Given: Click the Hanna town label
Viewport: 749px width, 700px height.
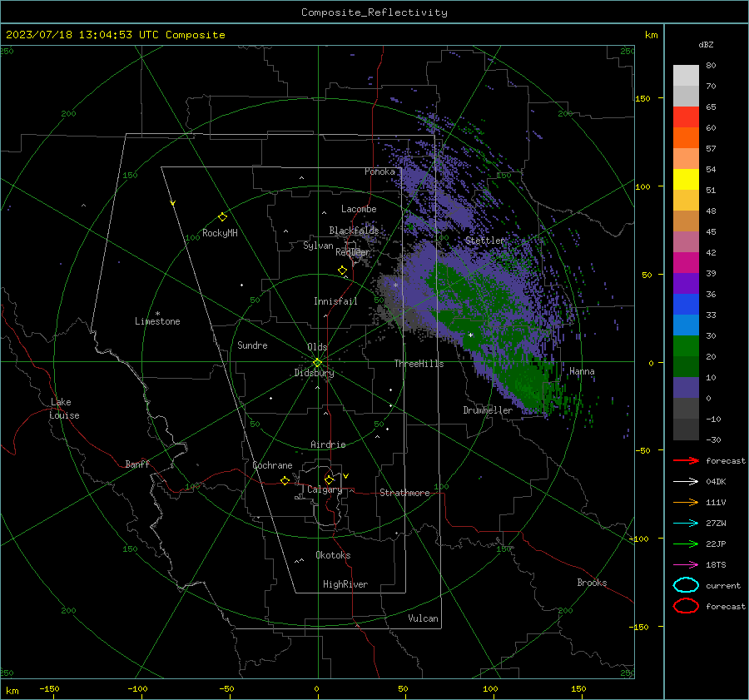Looking at the screenshot, I should [582, 371].
